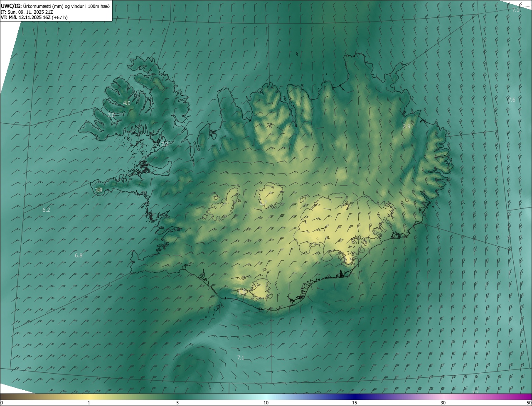Click the '6.8' value southwest of Iceland
532x406 pixels.
coord(79,256)
